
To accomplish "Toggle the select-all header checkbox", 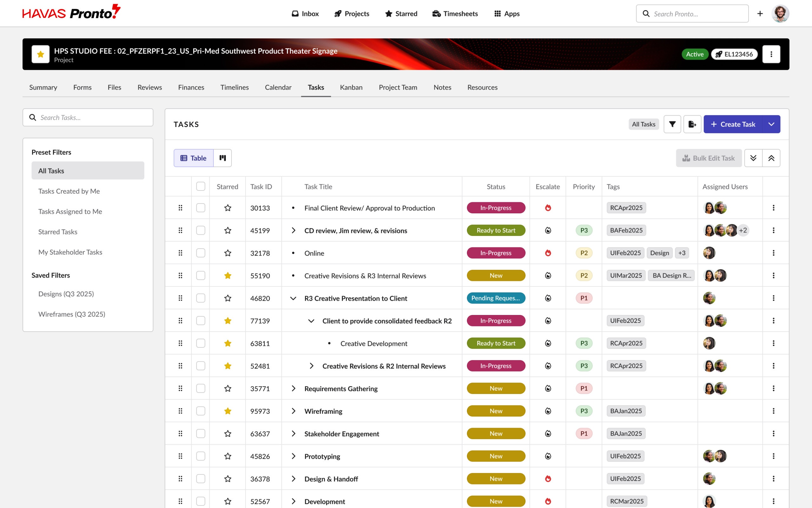I will pos(200,186).
